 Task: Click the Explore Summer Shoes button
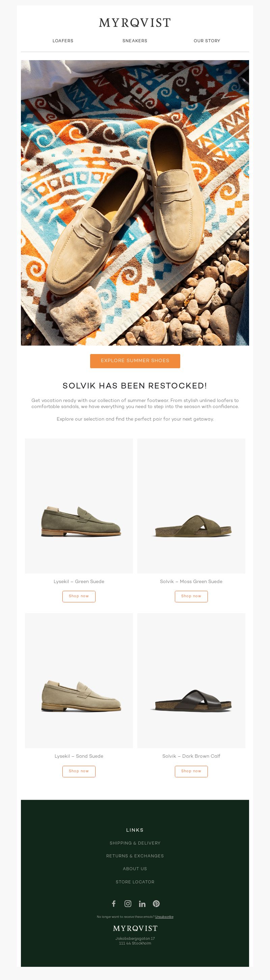click(x=135, y=361)
